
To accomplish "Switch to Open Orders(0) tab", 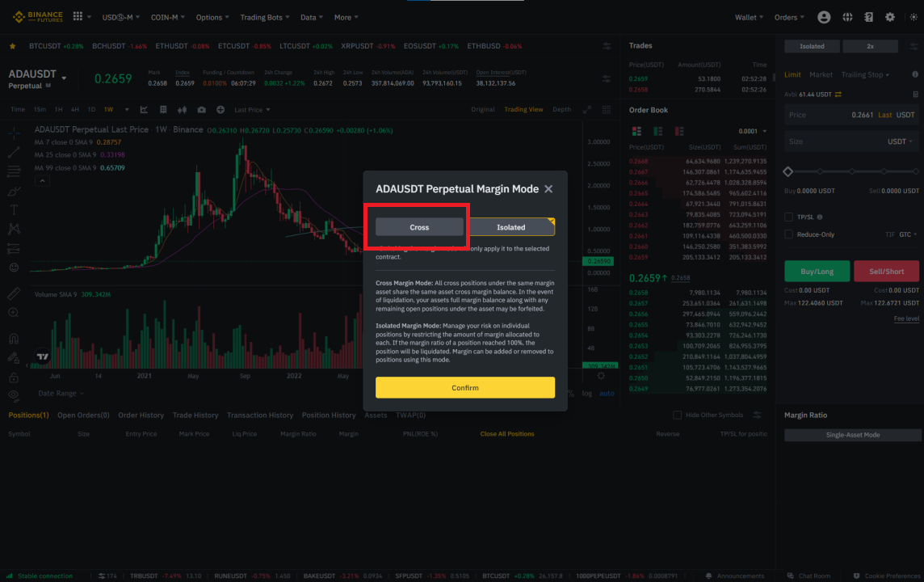I will click(x=83, y=415).
